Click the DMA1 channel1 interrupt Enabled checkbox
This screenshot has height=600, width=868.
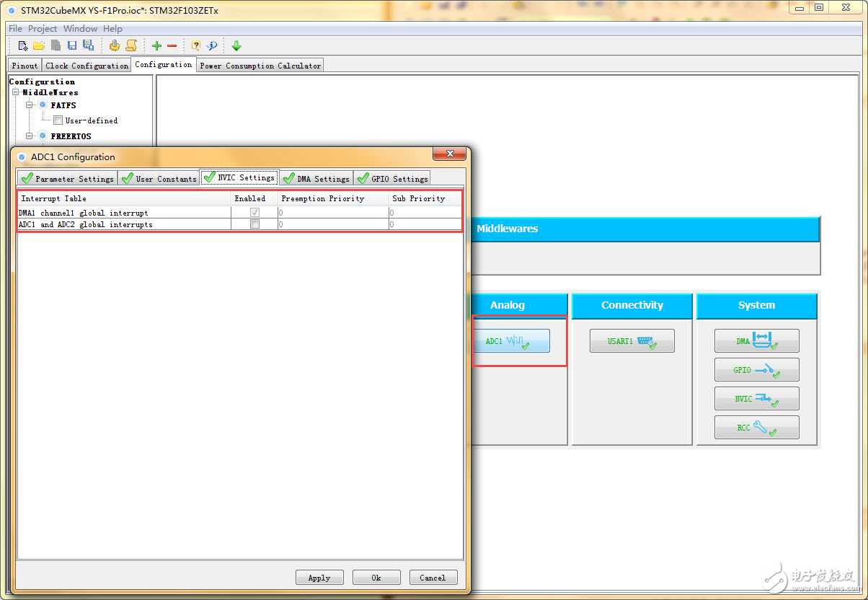pyautogui.click(x=254, y=213)
